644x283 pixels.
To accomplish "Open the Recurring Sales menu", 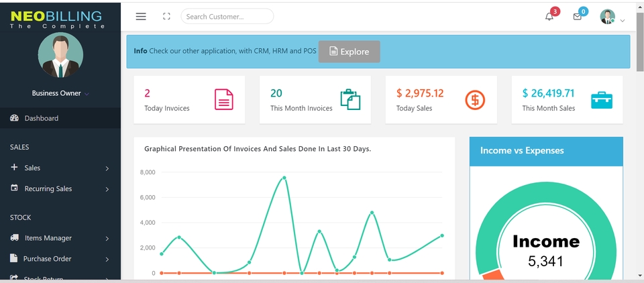I will pos(60,188).
